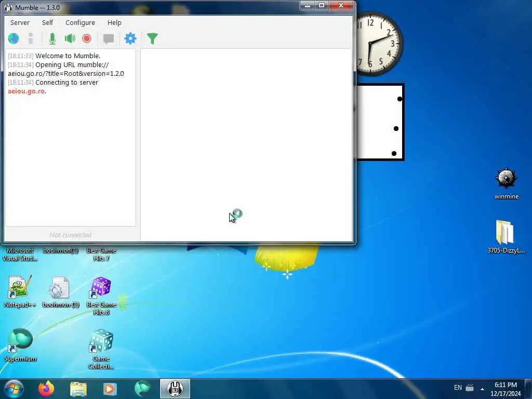Click the on-screen keyboard tray icon
The width and height of the screenshot is (532, 399).
coord(470,388)
